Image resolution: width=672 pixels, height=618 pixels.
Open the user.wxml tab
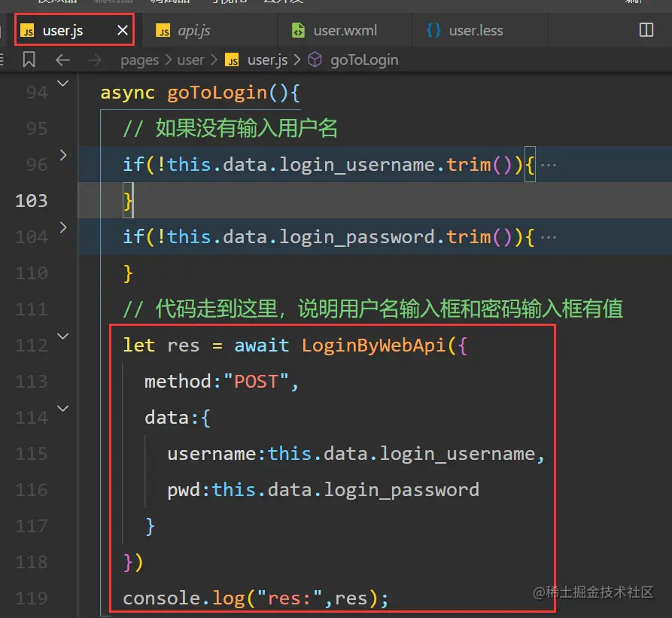coord(345,30)
